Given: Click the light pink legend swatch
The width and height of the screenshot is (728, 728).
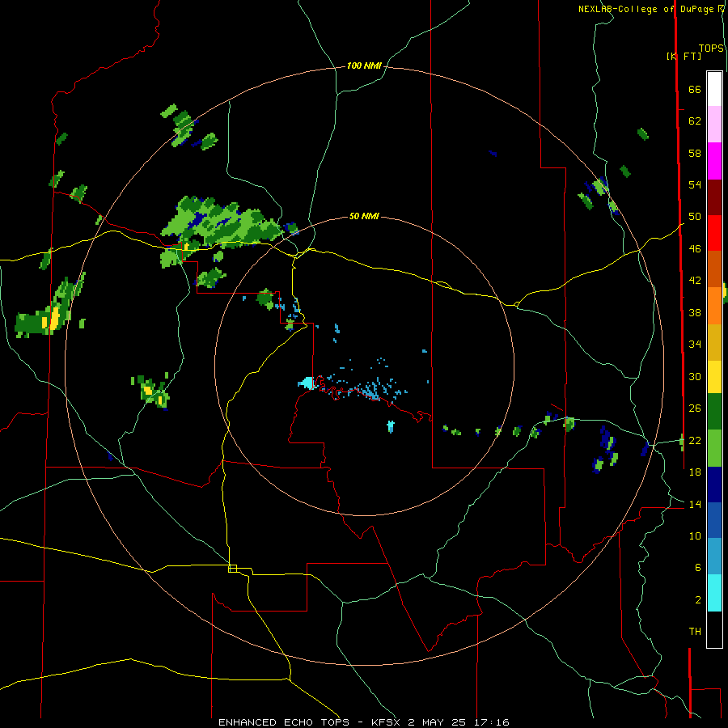Looking at the screenshot, I should pos(714,125).
